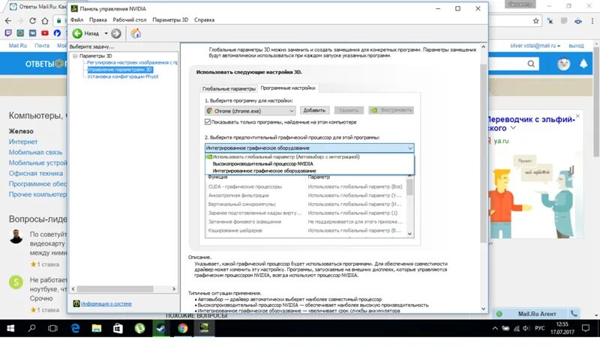600x364 pixels.
Task: Click the green Назад back arrow
Action: [77, 34]
